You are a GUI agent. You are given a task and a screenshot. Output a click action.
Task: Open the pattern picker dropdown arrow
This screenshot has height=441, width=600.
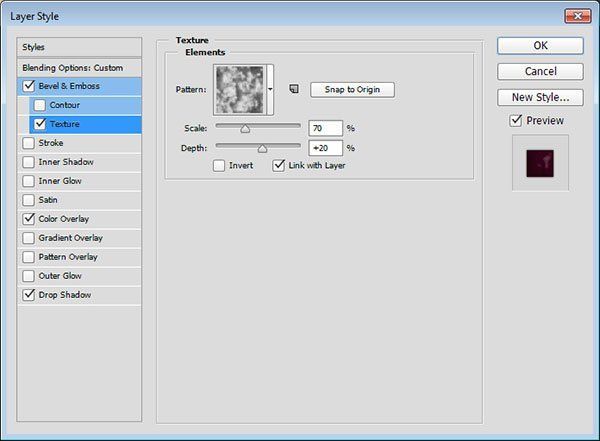point(270,90)
